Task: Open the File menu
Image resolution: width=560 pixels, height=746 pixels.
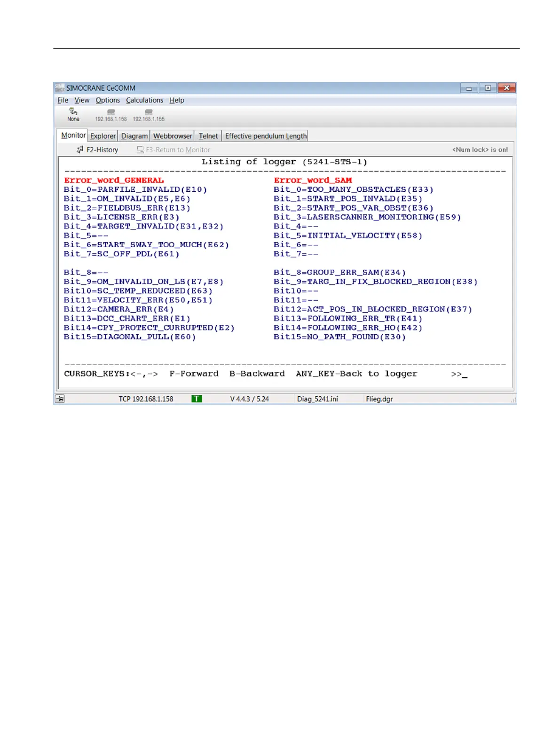Action: pos(63,100)
